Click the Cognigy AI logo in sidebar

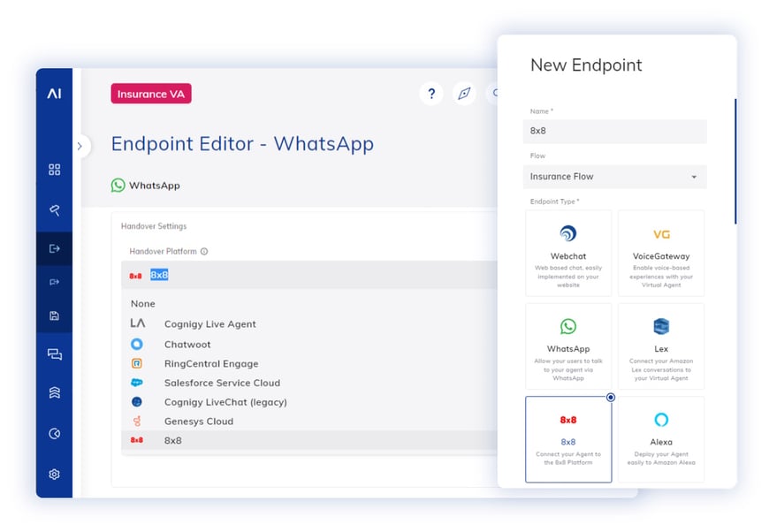54,93
